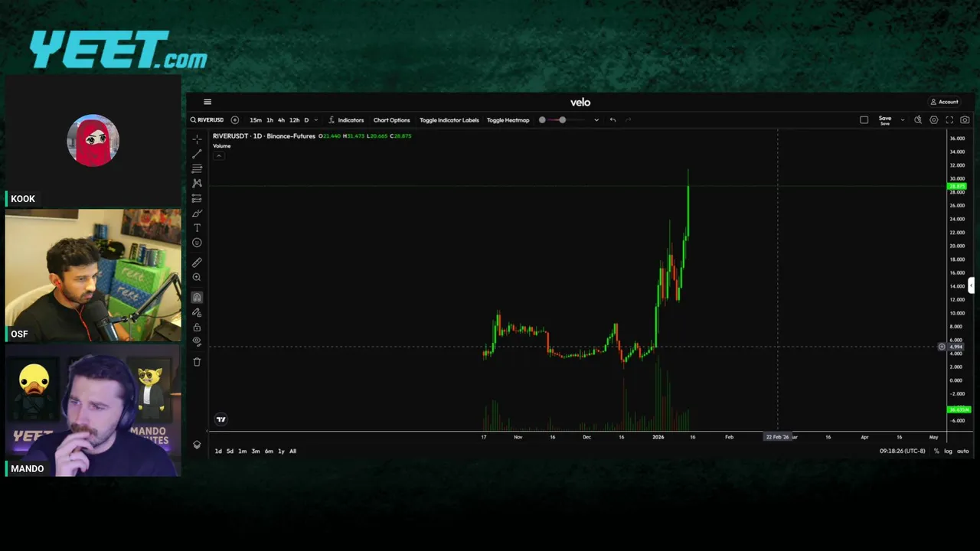
Task: Switch to 15m timeframe
Action: 256,120
